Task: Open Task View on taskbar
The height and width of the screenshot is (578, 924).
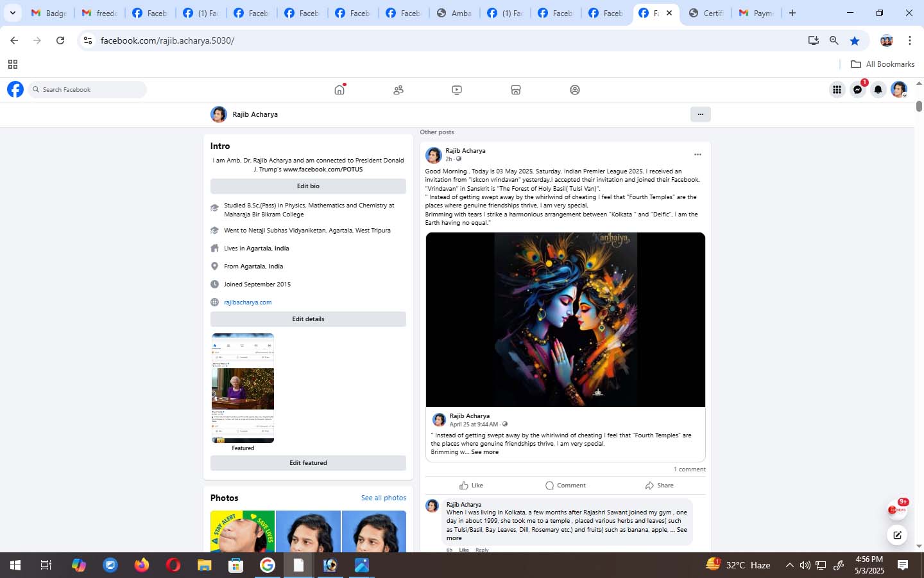Action: (x=46, y=565)
